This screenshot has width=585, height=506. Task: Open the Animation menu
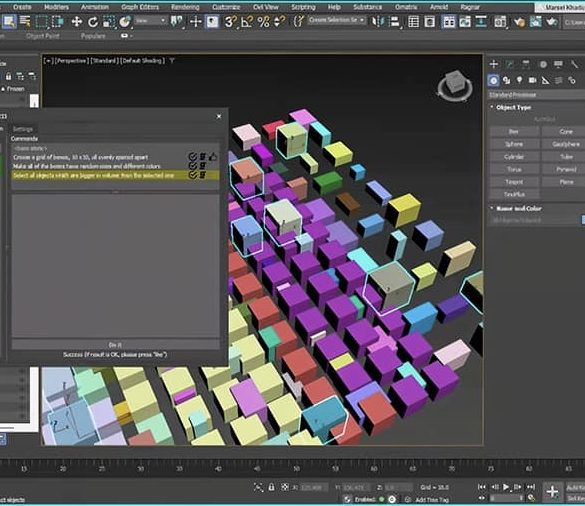pos(95,7)
